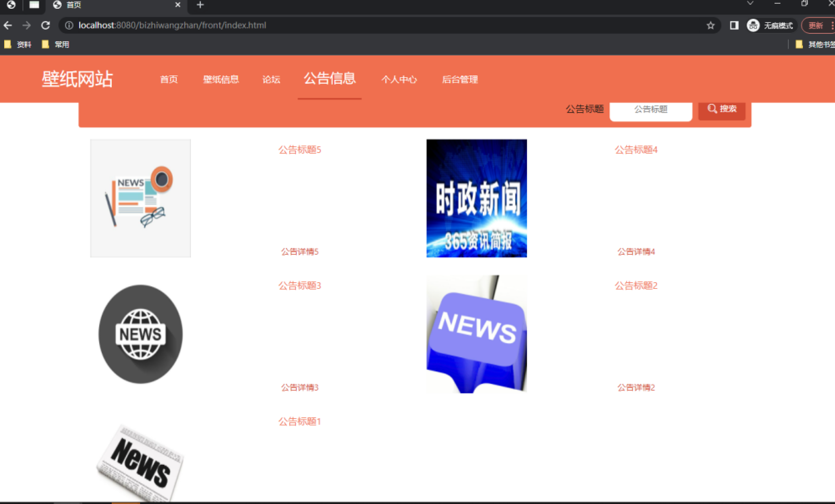Click the tab search chevron
Image resolution: width=835 pixels, height=504 pixels.
[750, 3]
